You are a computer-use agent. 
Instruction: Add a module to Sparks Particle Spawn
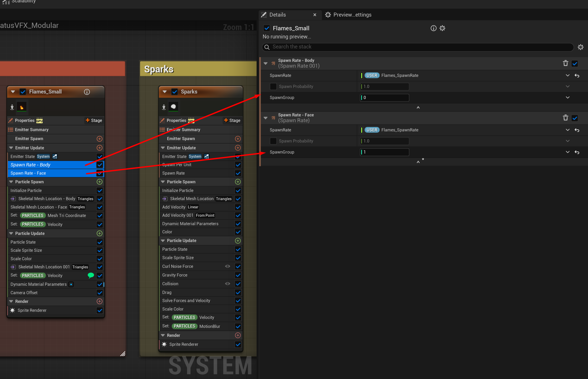point(238,182)
